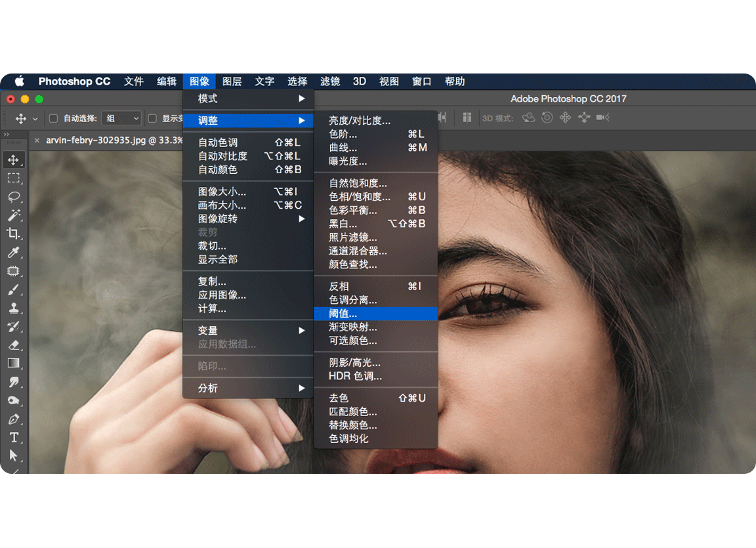Open the 组 auto-select dropdown
756x548 pixels.
tap(121, 118)
